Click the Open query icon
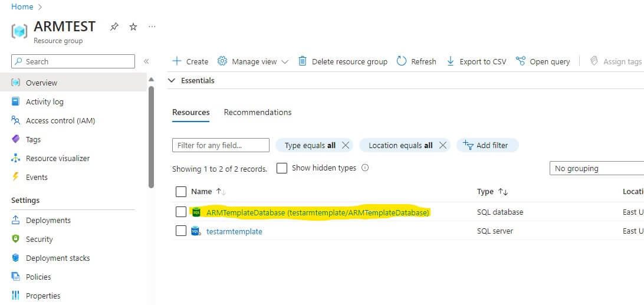This screenshot has height=305, width=644. pos(520,61)
